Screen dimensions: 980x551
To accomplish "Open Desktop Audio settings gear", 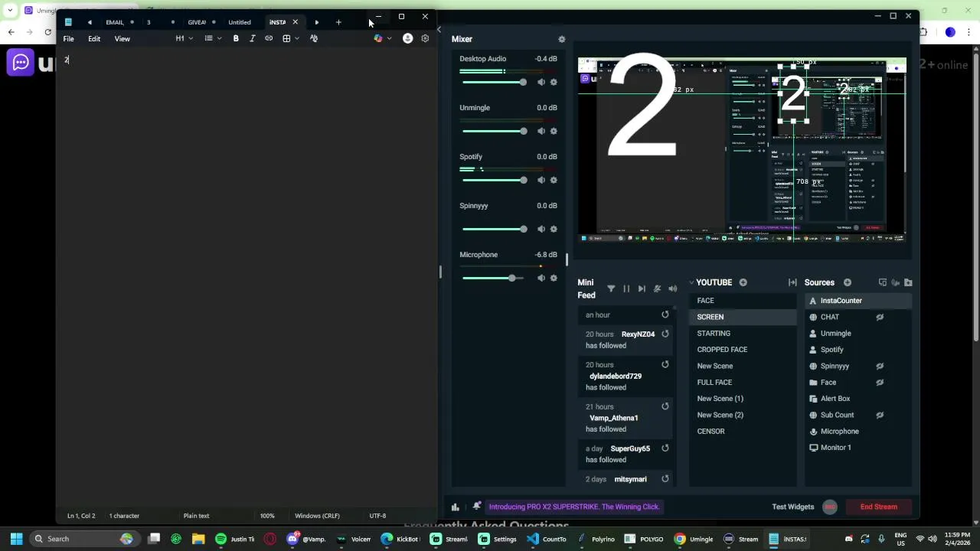I will click(554, 82).
